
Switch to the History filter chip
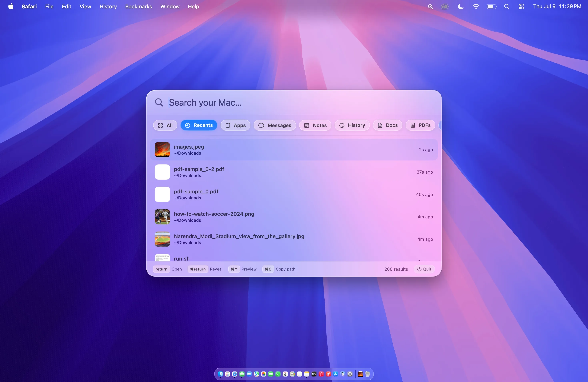pos(352,125)
